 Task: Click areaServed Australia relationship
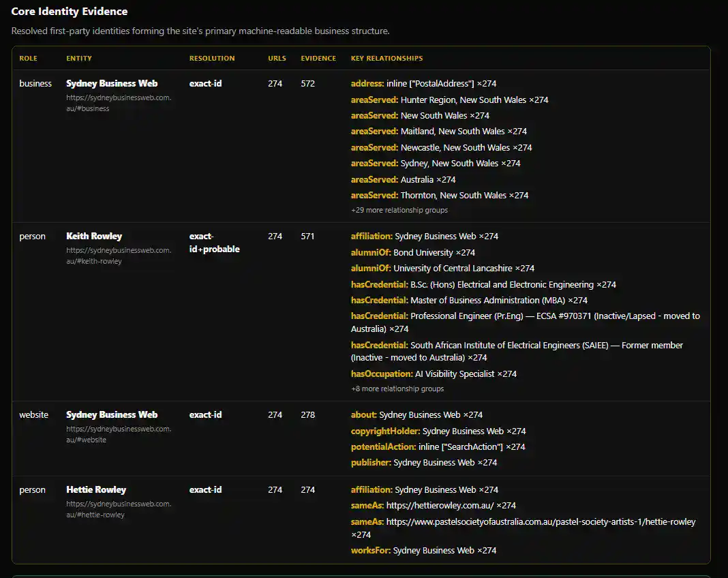tap(403, 180)
